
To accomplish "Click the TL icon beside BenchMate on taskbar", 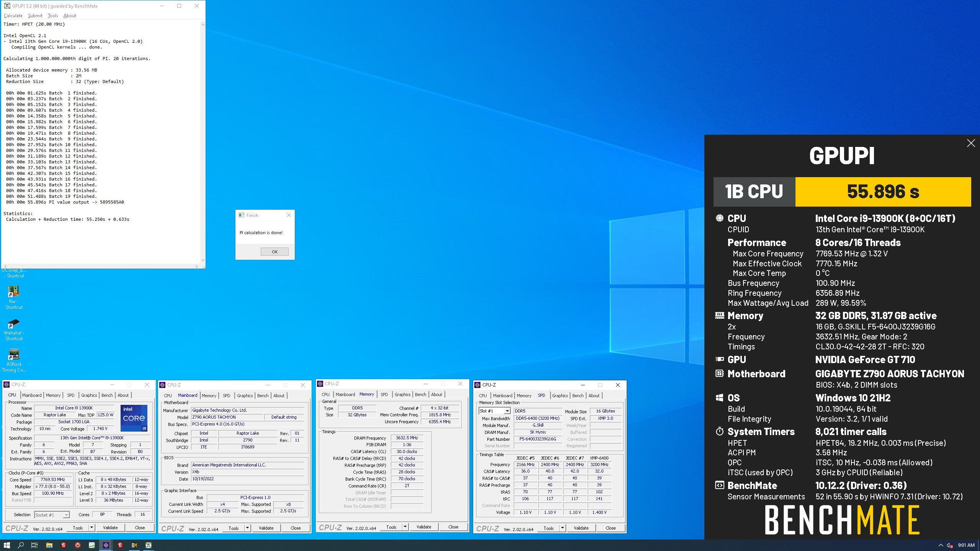I will 120,545.
